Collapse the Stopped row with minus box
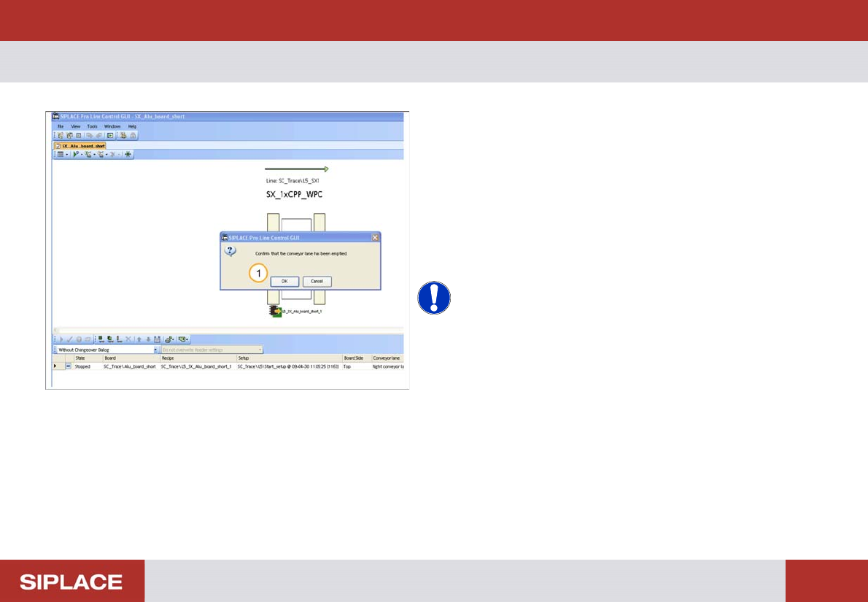This screenshot has height=602, width=868. [x=69, y=366]
